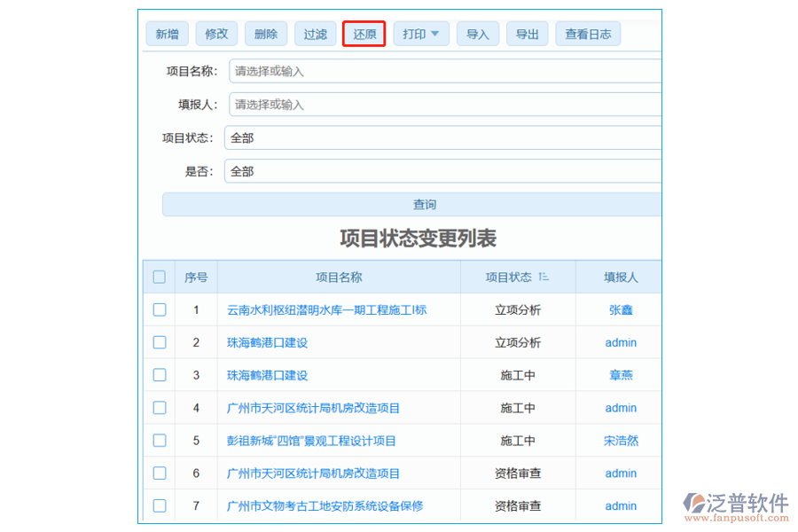This screenshot has height=532, width=798.
Task: Click the 新增 button to add a record
Action: (x=167, y=33)
